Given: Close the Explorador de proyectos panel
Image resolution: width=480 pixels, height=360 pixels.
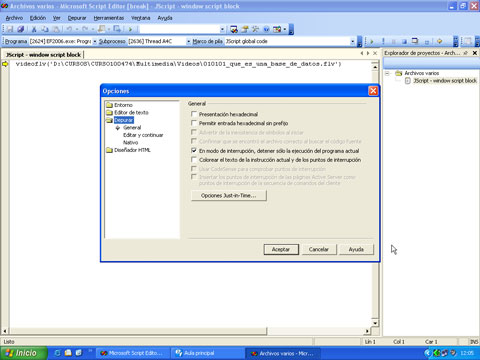Looking at the screenshot, I should point(475,53).
